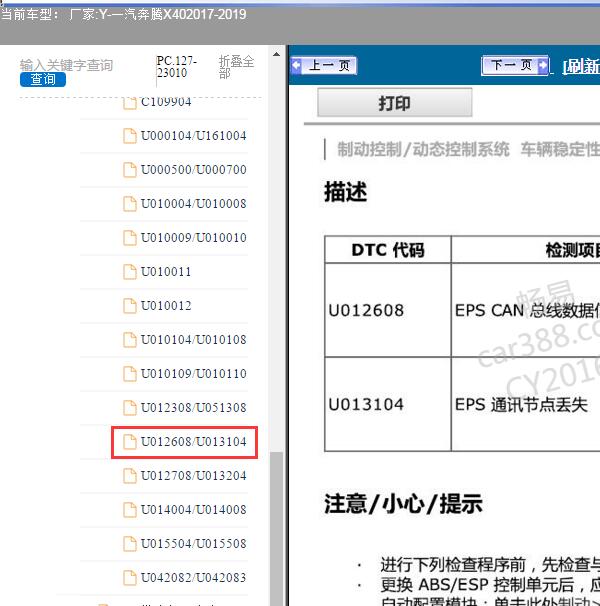600x606 pixels.
Task: Open the U012708/U013204 entry
Action: (x=193, y=476)
